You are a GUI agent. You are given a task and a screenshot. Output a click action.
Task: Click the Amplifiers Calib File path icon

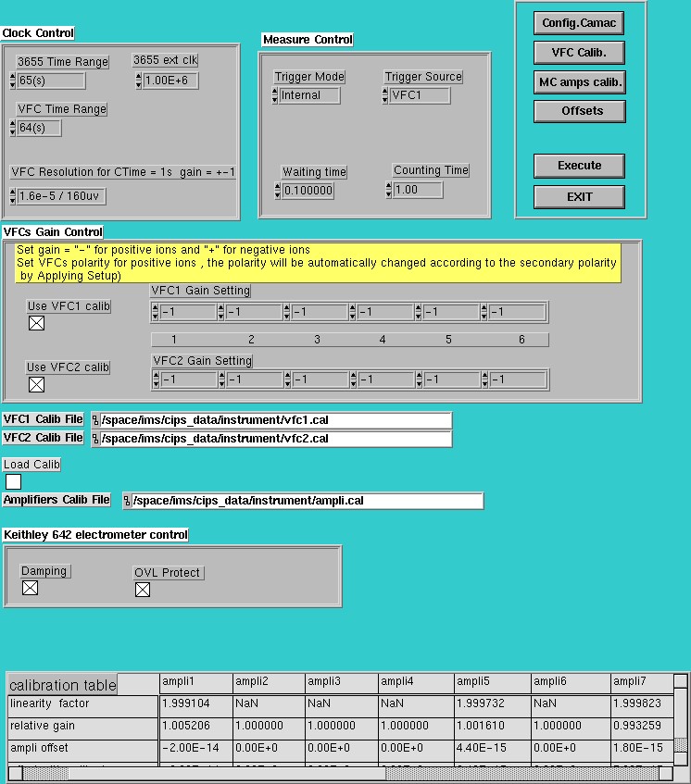pos(127,501)
